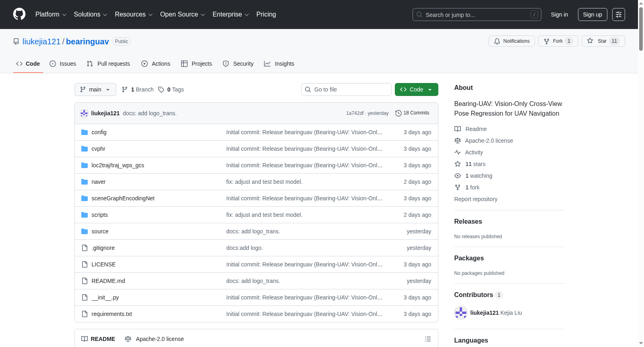Switch to the Actions tab
This screenshot has height=347, width=644.
(x=156, y=64)
